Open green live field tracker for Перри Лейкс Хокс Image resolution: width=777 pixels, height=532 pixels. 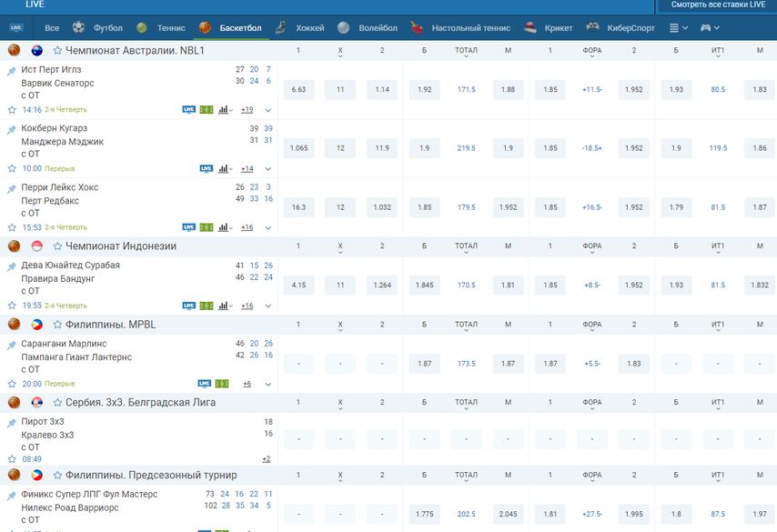coord(207,227)
